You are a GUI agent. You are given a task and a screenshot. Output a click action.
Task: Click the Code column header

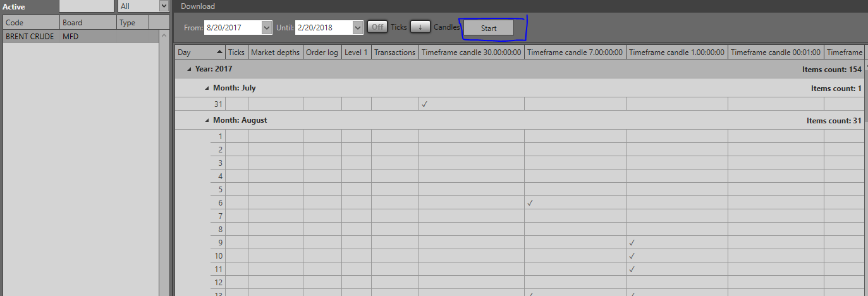32,23
